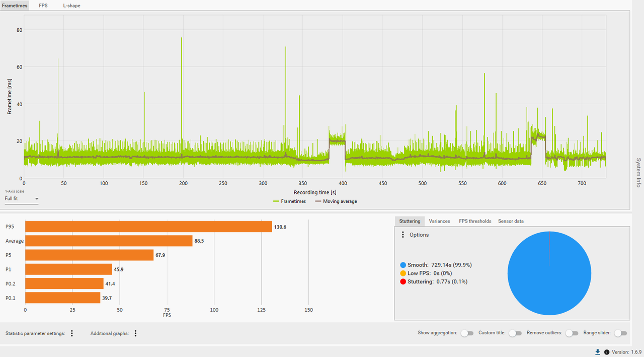Click the Recording time [s] axis label
Image resolution: width=644 pixels, height=357 pixels.
pos(315,192)
